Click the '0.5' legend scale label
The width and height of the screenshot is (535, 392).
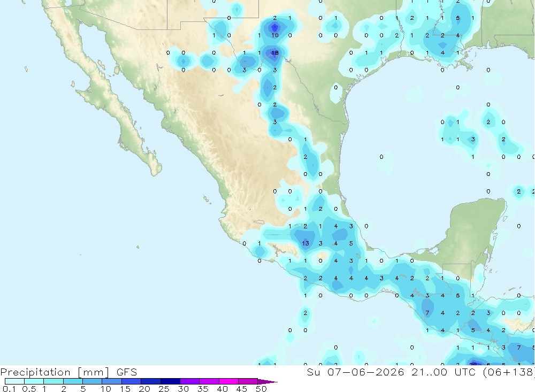click(x=29, y=389)
